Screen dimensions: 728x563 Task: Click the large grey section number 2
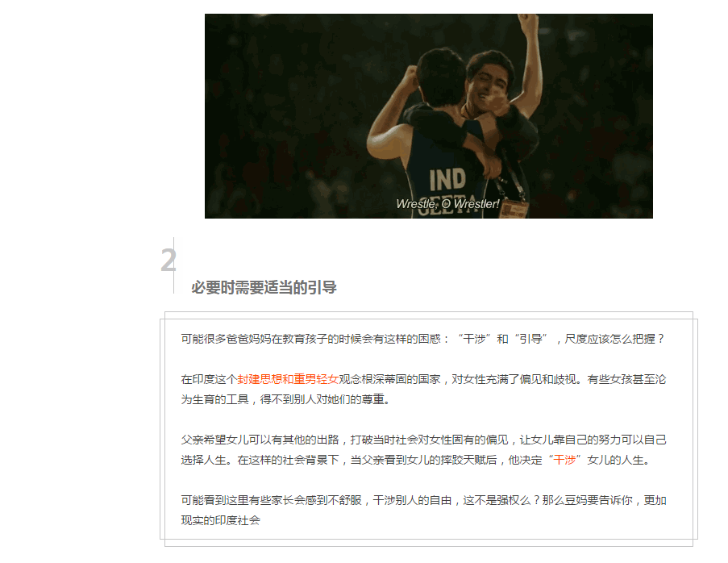(x=168, y=261)
